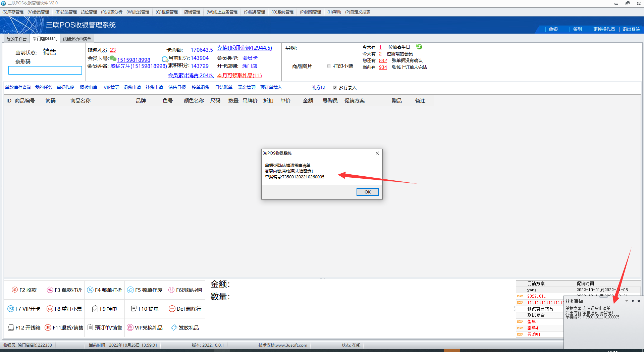Open the 业务通知 panel dropdown arrow
The image size is (644, 352).
627,301
